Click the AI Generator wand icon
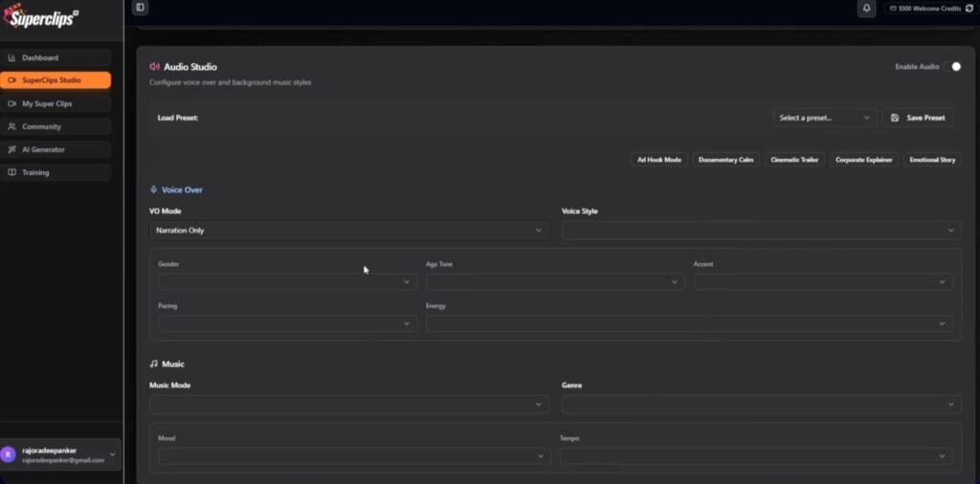 click(x=11, y=149)
